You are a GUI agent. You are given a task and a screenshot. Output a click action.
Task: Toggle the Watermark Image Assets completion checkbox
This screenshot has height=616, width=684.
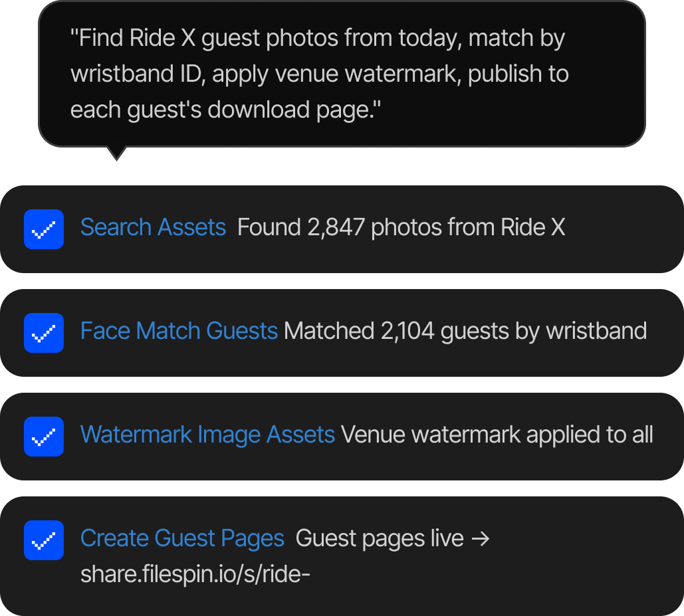pyautogui.click(x=43, y=437)
